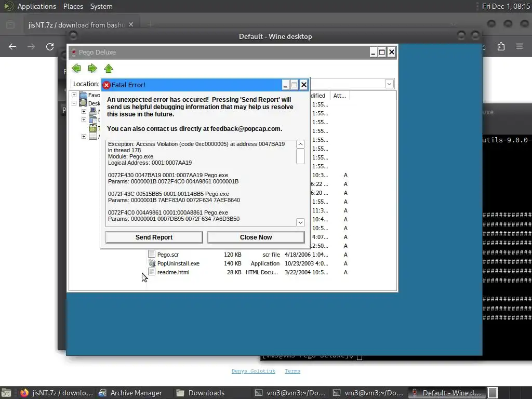Viewport: 532px width, 399px height.
Task: Open the Location combo box dropdown
Action: [389, 84]
